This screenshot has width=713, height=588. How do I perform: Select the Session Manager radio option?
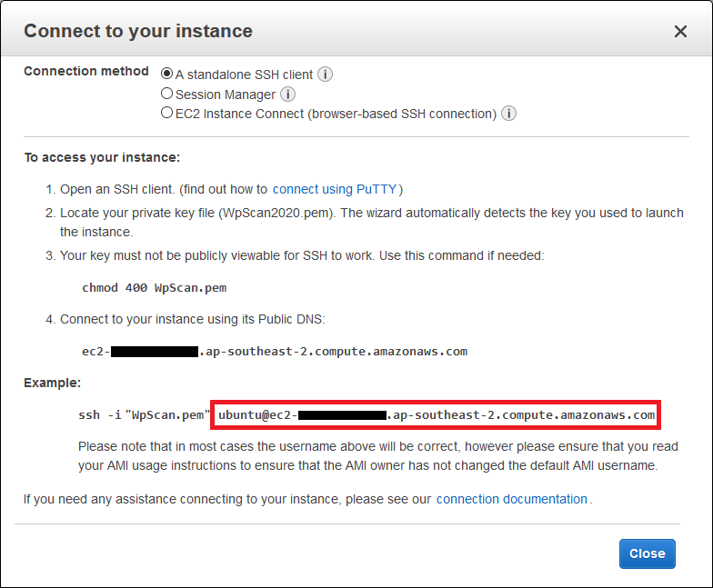167,93
